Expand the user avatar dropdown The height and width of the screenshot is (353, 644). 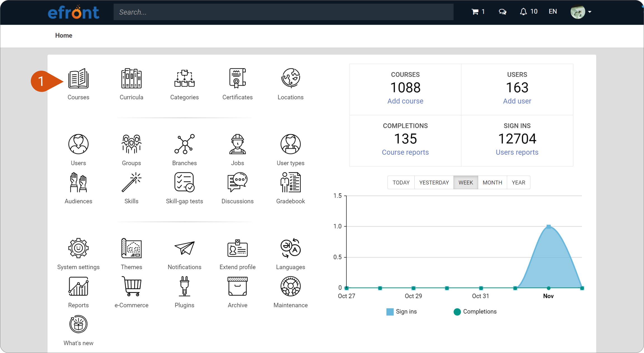[x=581, y=12]
